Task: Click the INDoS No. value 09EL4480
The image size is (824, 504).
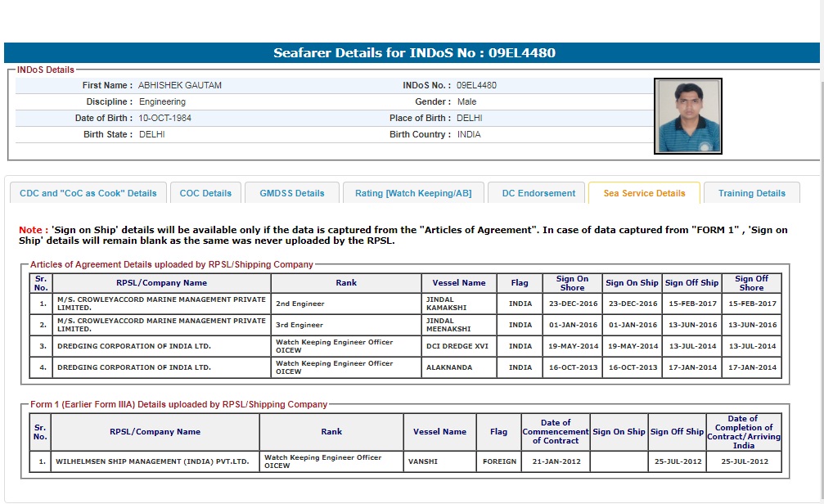Action: [x=476, y=85]
